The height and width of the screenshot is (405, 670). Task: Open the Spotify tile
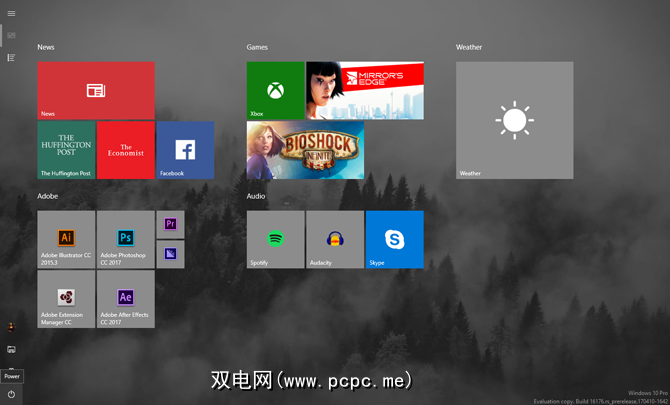pyautogui.click(x=275, y=239)
